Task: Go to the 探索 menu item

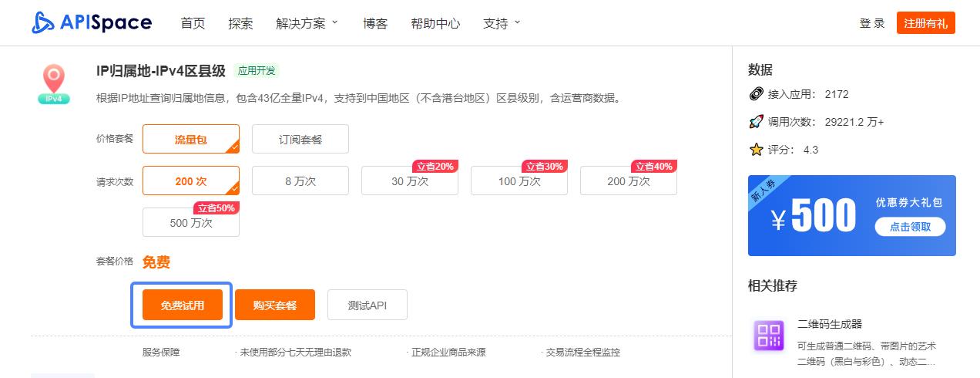Action: click(x=240, y=23)
